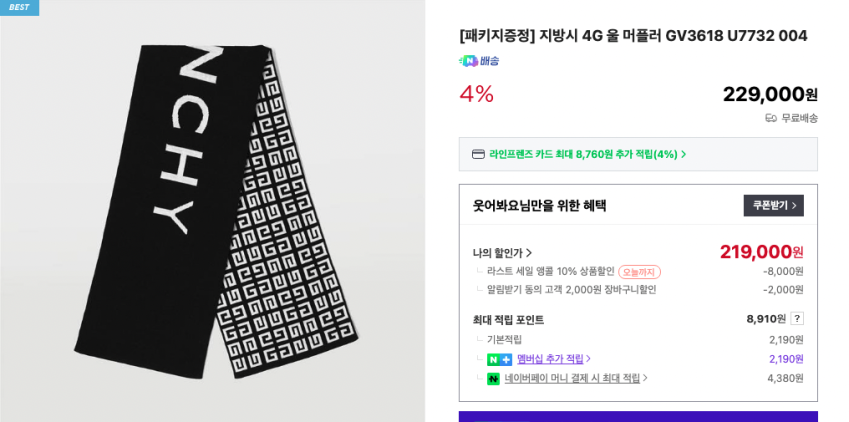Open the arrow after 멤버십 추가 적립
Screen dimensions: 849x422
(588, 359)
